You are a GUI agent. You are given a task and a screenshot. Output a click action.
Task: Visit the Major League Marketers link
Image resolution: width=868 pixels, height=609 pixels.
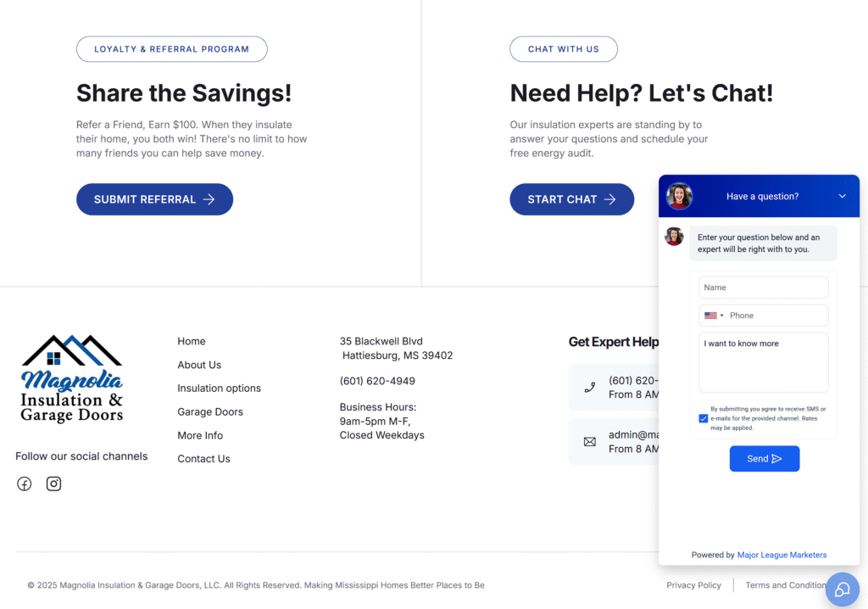click(782, 555)
